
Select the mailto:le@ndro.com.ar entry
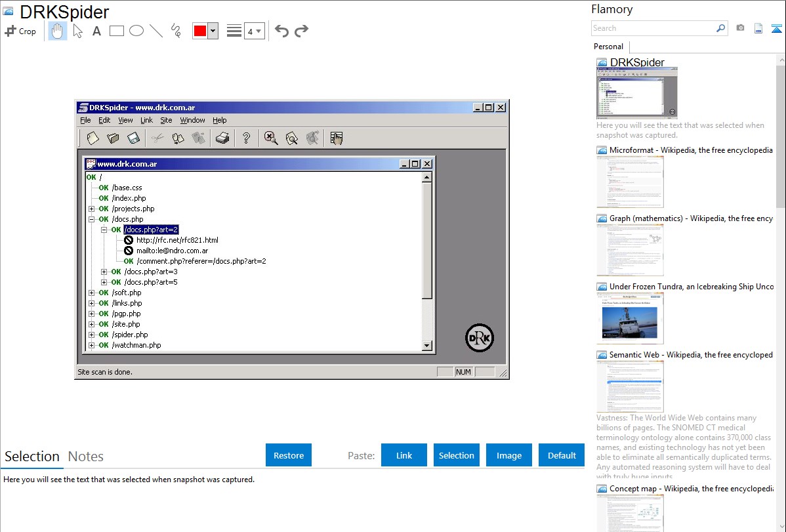(172, 251)
